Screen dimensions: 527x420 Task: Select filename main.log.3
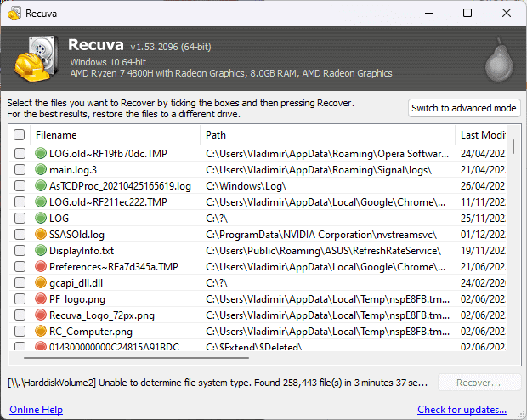click(x=73, y=170)
